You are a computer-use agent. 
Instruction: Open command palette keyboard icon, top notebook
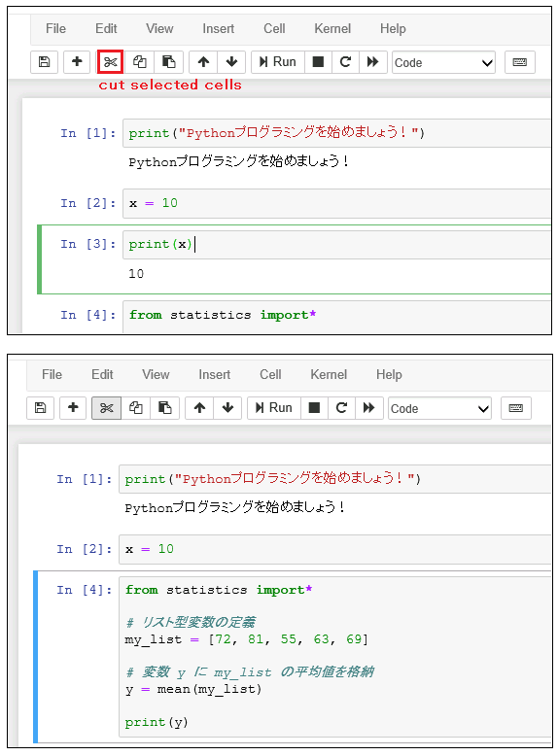click(x=519, y=62)
